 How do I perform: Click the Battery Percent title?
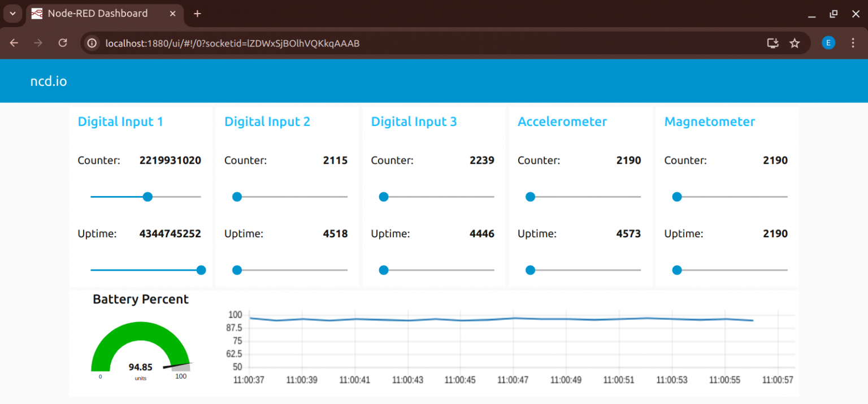tap(141, 299)
